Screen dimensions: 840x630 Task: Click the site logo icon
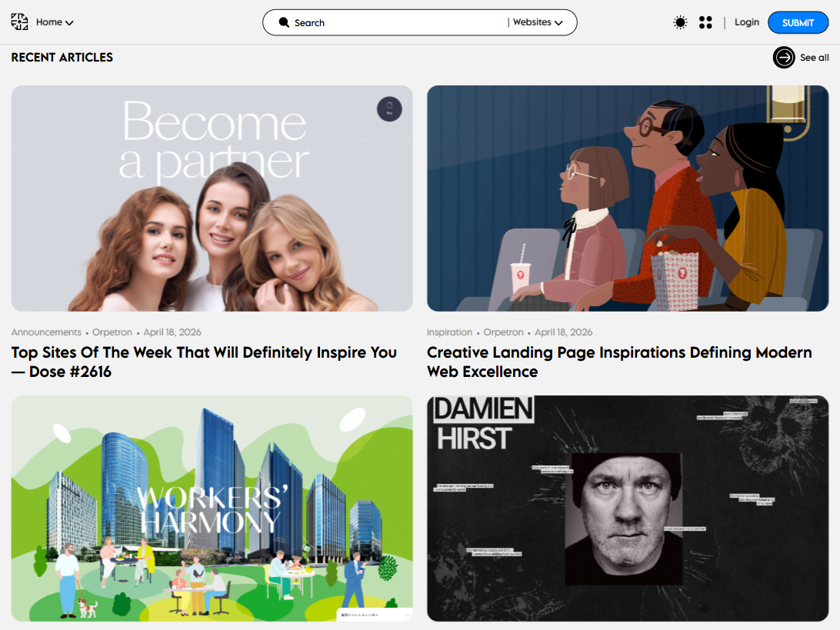pos(19,22)
